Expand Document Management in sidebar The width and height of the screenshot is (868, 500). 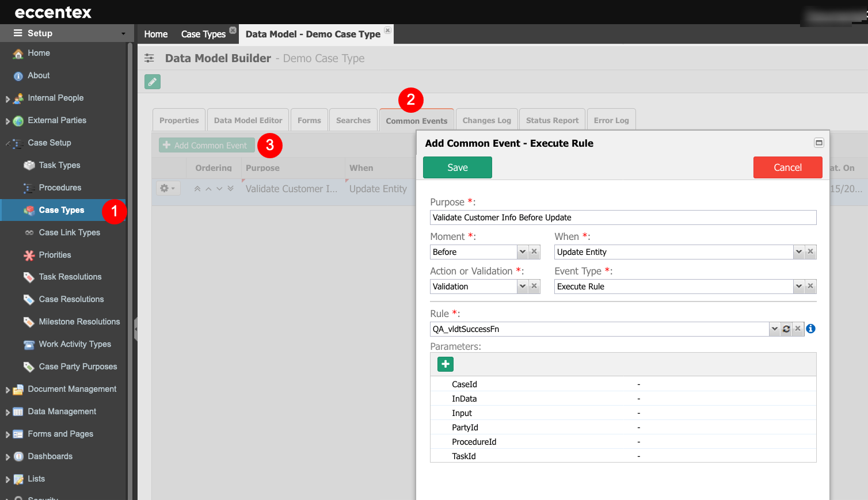(x=7, y=390)
